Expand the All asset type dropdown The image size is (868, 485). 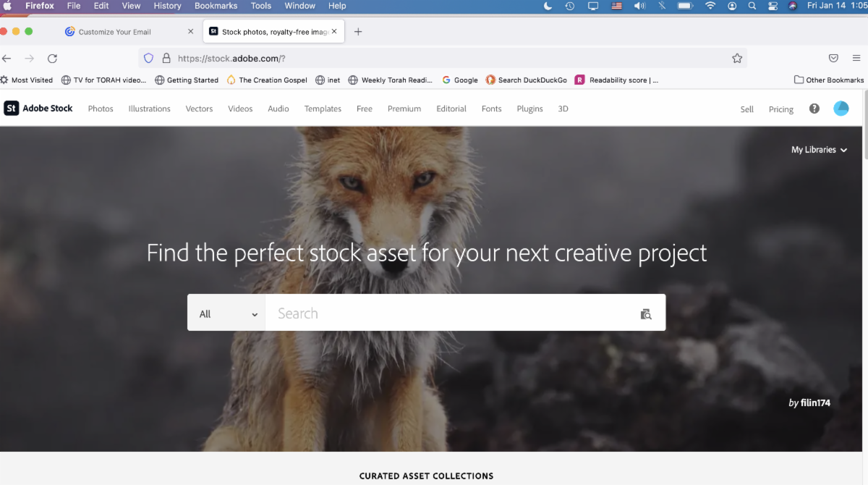(x=226, y=313)
